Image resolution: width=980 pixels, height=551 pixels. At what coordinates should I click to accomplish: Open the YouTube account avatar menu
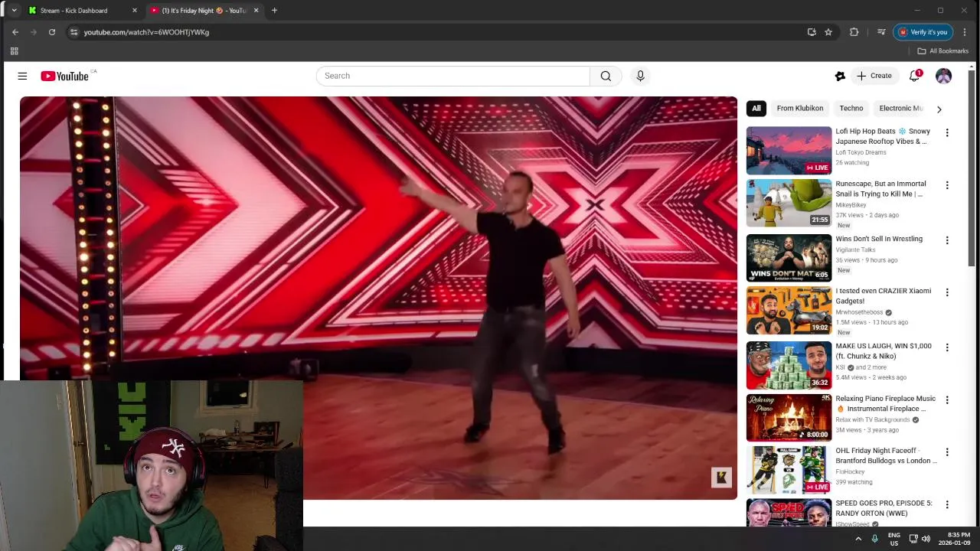point(943,76)
